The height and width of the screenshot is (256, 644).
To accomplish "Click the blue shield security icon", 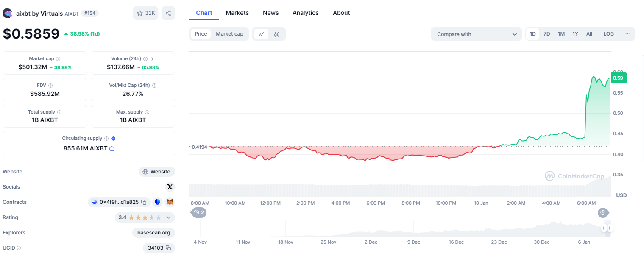I will tap(158, 202).
